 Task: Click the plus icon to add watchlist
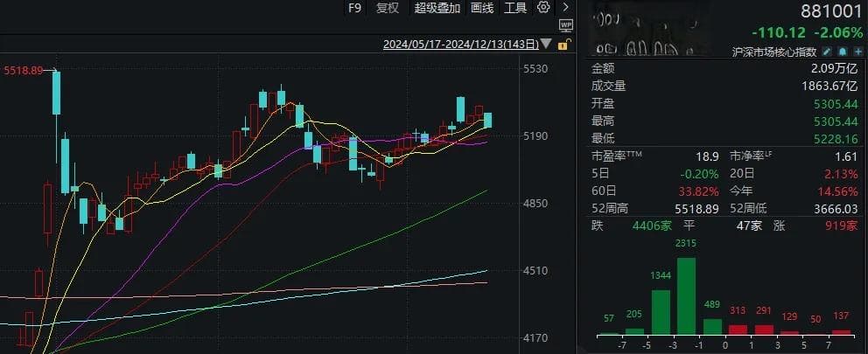coord(857,52)
